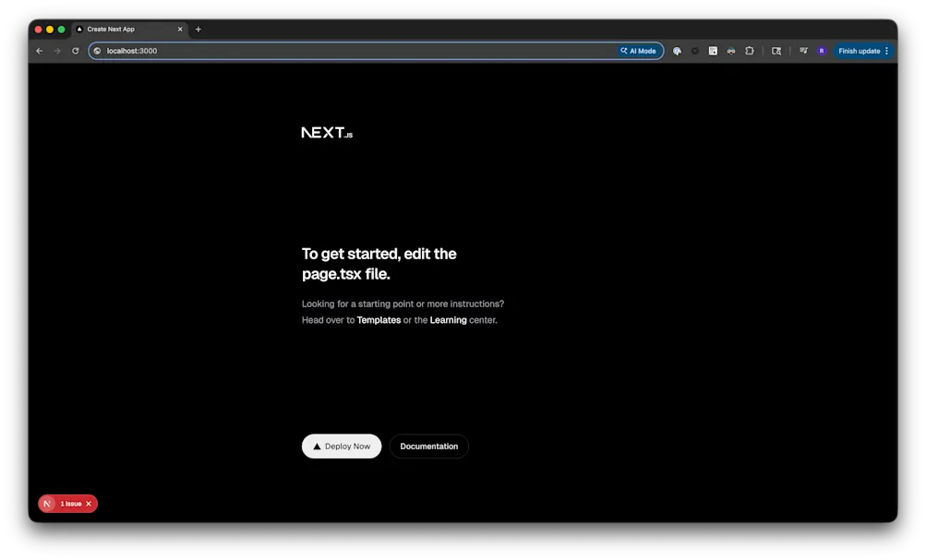Open the purple R profile avatar
This screenshot has width=926, height=560.
(822, 51)
